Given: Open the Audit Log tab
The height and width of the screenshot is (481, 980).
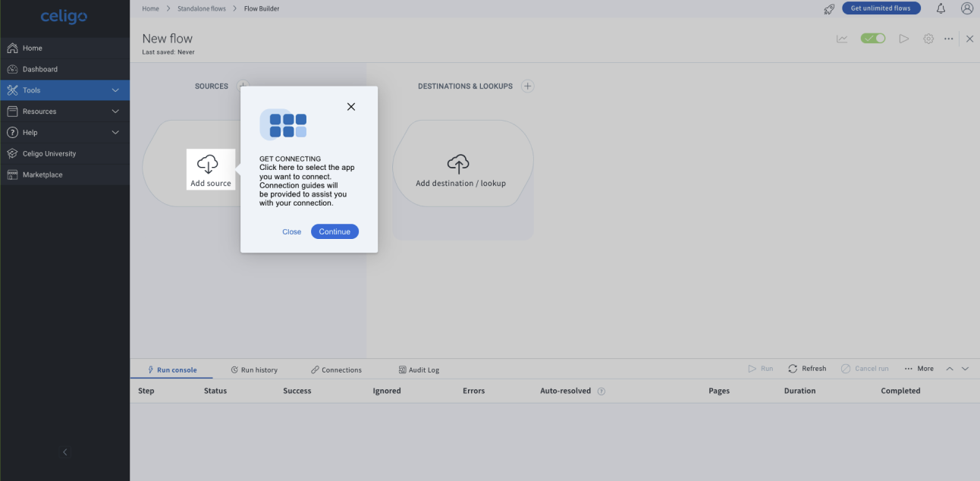Looking at the screenshot, I should point(419,370).
